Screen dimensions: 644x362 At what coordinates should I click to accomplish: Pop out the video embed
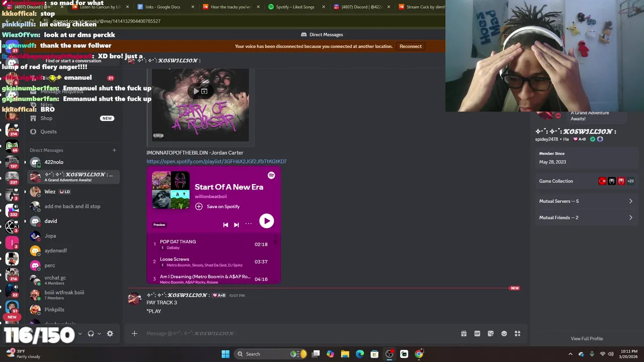coord(204,91)
